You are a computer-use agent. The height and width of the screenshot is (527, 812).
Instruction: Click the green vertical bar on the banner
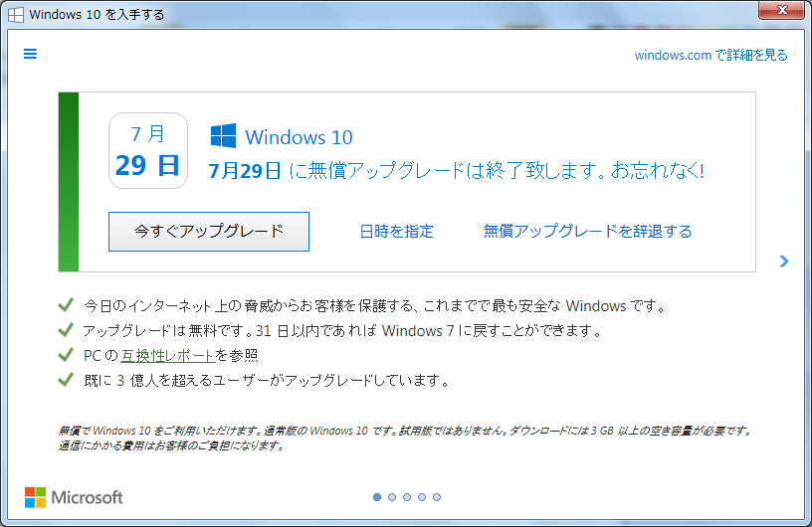coord(68,181)
